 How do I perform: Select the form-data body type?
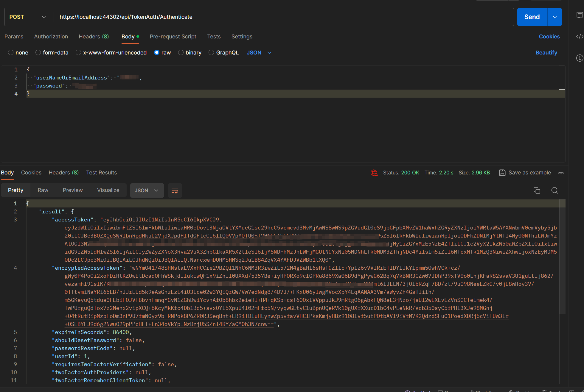click(x=38, y=53)
